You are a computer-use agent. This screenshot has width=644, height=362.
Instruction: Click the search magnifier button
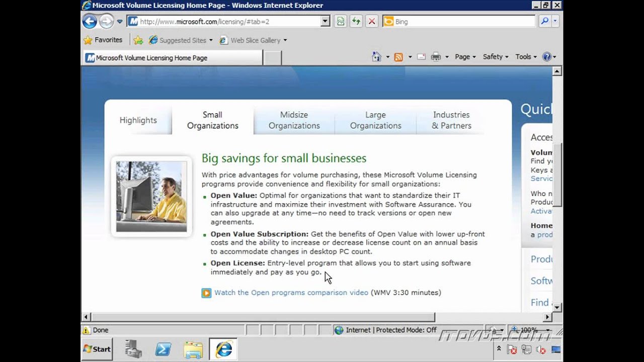coord(544,22)
